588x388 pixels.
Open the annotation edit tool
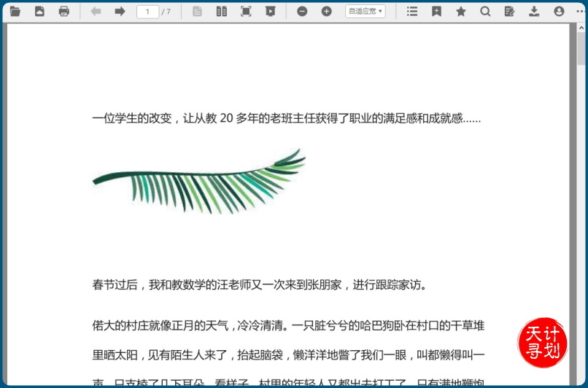[510, 11]
